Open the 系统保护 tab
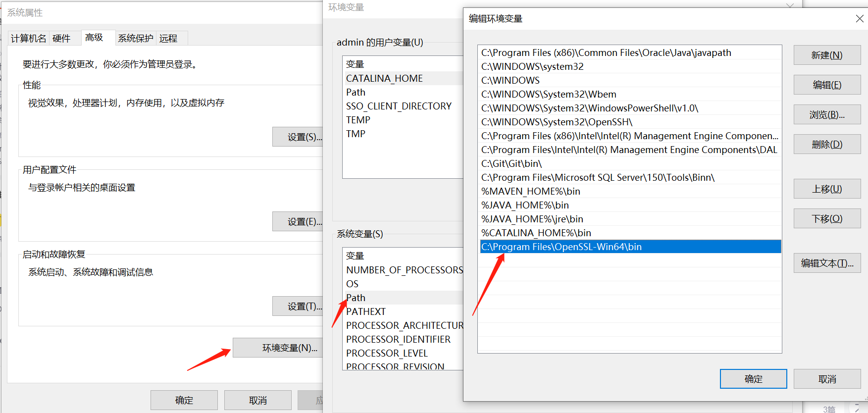The width and height of the screenshot is (868, 413). 135,38
